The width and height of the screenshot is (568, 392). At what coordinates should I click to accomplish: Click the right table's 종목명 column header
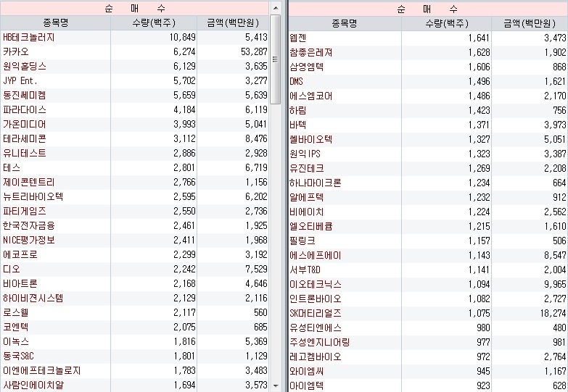[x=345, y=23]
